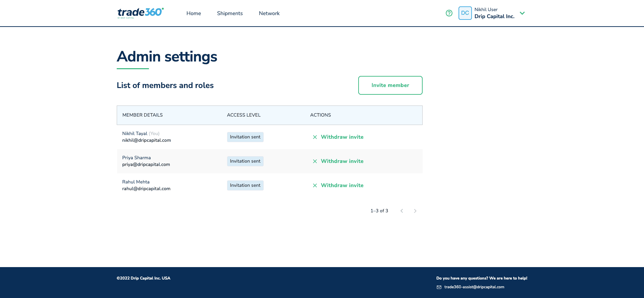This screenshot has width=644, height=298.
Task: Open the Shipments menu
Action: (230, 13)
